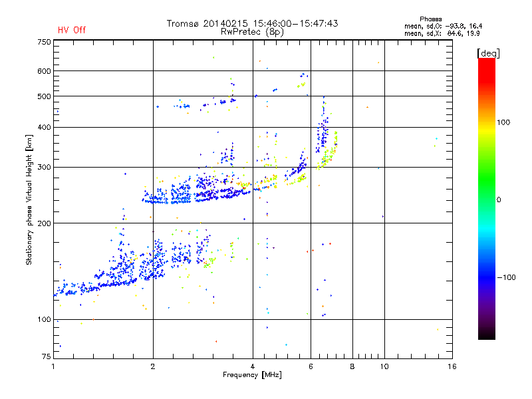This screenshot has width=532, height=399.
Task: Select the "mean, sd,O: -93.8, 16.4" line
Action: pos(443,27)
